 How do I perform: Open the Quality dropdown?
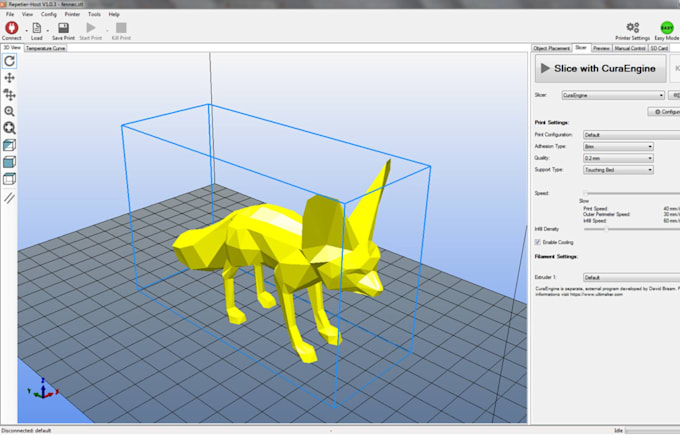coord(618,158)
